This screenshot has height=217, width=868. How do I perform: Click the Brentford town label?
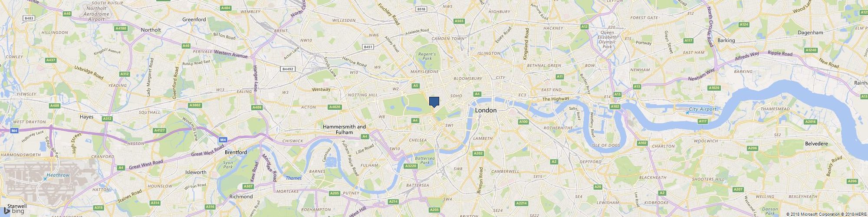[236, 152]
